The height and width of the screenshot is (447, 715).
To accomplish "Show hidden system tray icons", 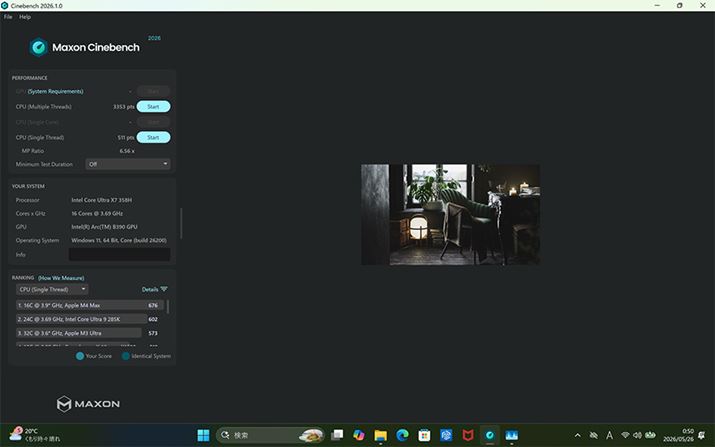I will (x=577, y=435).
